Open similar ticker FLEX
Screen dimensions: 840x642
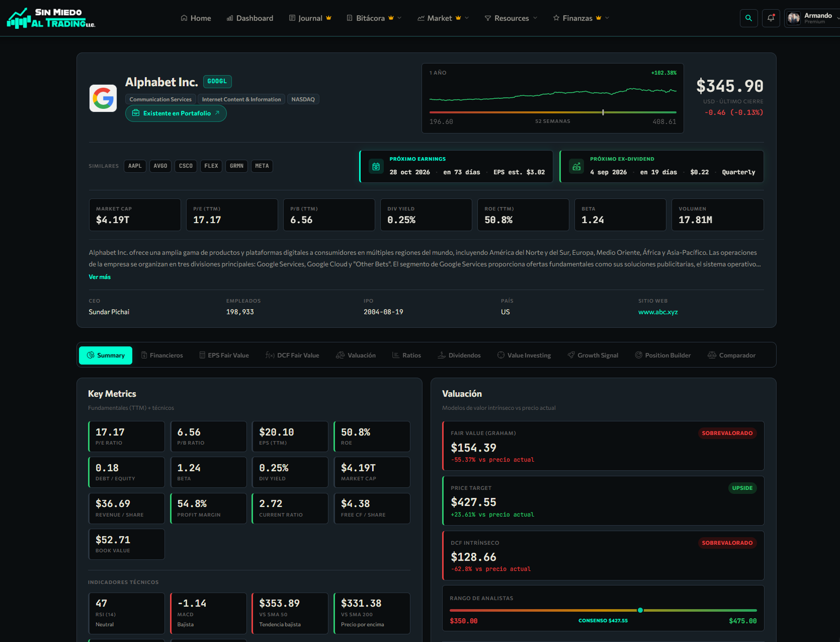211,166
